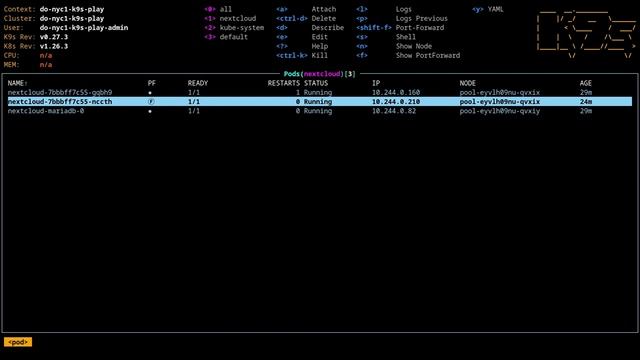Click IP address 10.244.0.160

click(x=396, y=93)
